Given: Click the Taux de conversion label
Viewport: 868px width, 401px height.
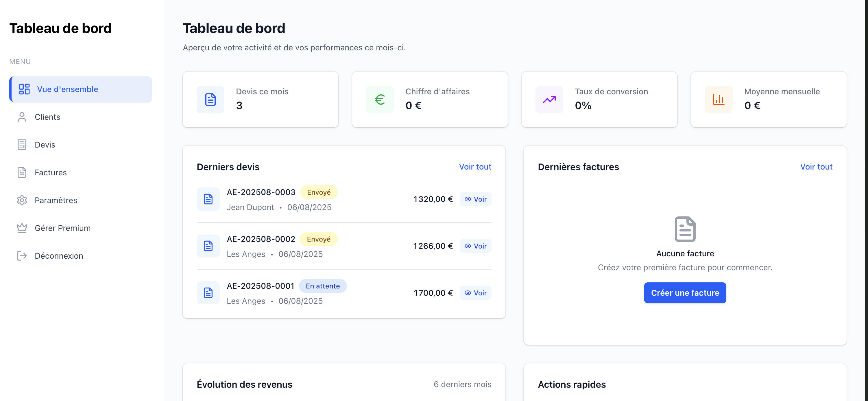Looking at the screenshot, I should [611, 91].
